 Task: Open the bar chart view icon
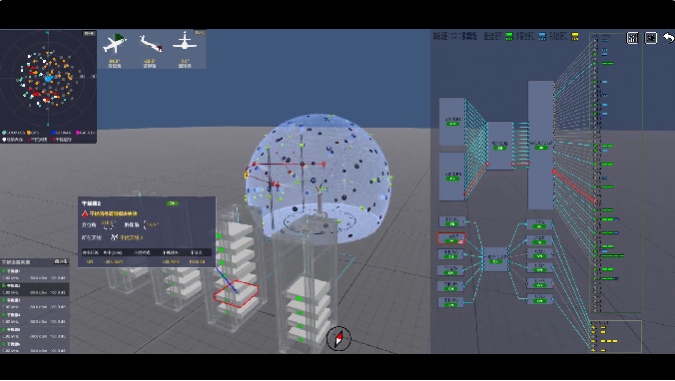point(632,38)
